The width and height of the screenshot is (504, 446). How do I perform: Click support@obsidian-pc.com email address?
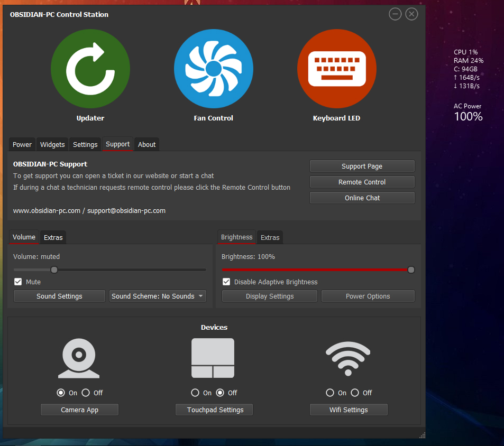tap(126, 211)
